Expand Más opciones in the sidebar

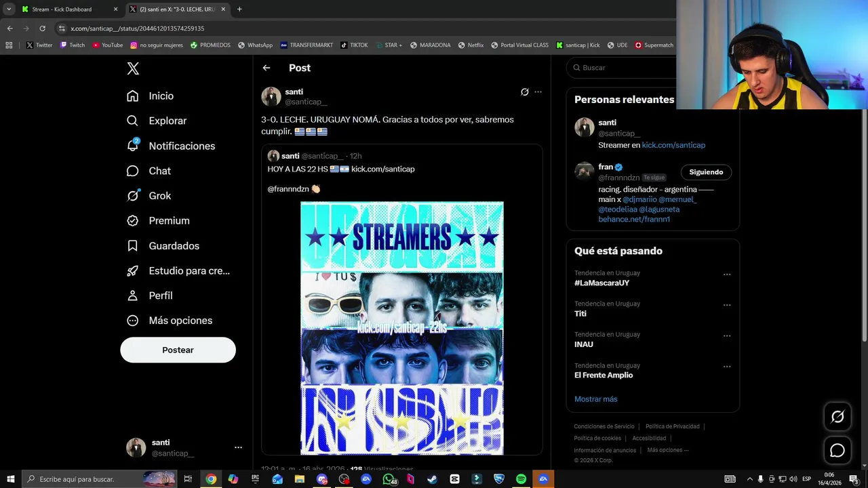(170, 321)
